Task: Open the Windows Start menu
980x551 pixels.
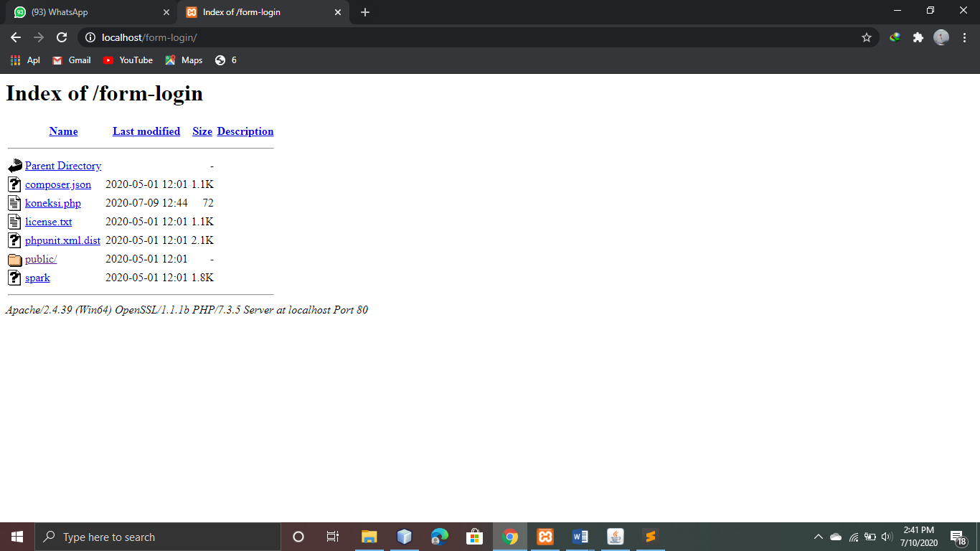Action: 17,537
